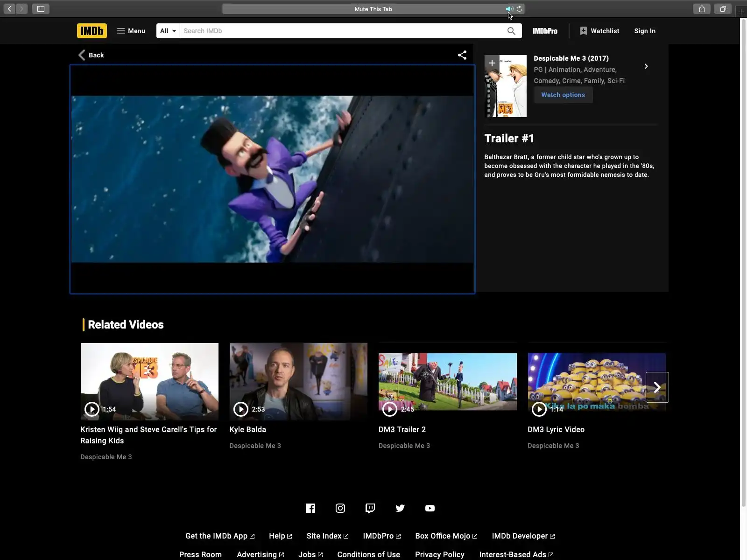Open the DM3 Lyric Video title
The image size is (747, 560).
click(x=556, y=429)
